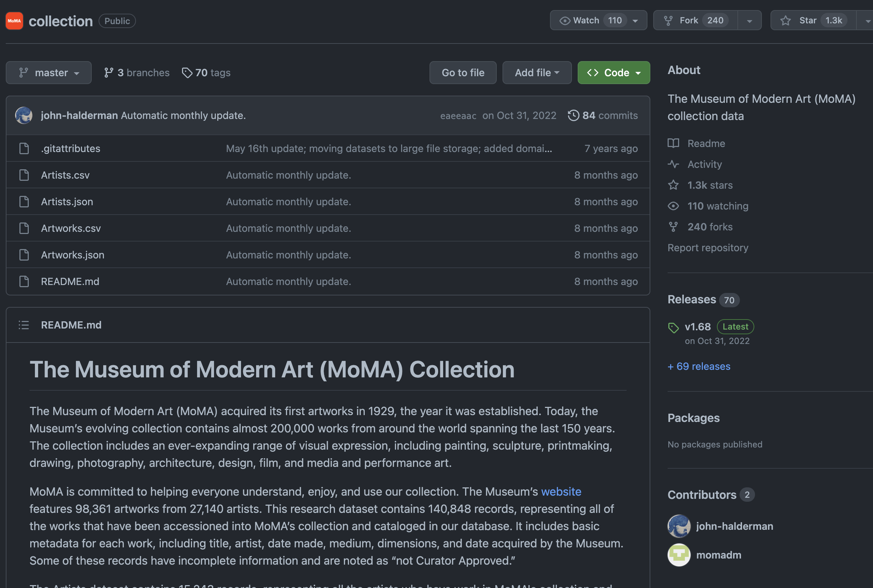View the 70 tags link

[206, 72]
